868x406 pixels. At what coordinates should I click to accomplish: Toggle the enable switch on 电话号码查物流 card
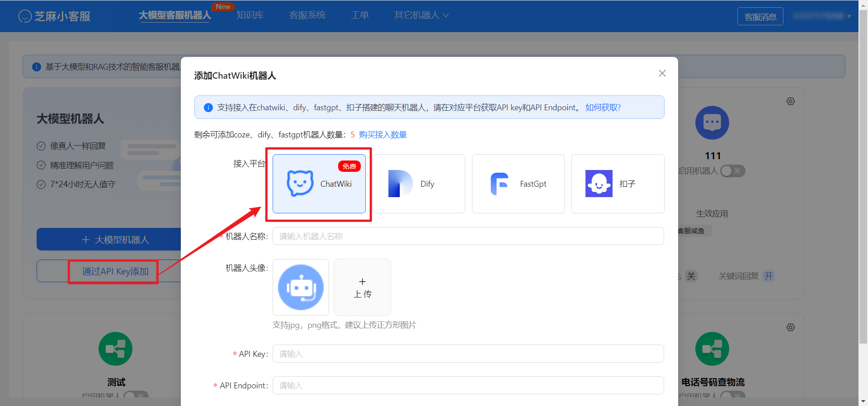click(x=732, y=394)
